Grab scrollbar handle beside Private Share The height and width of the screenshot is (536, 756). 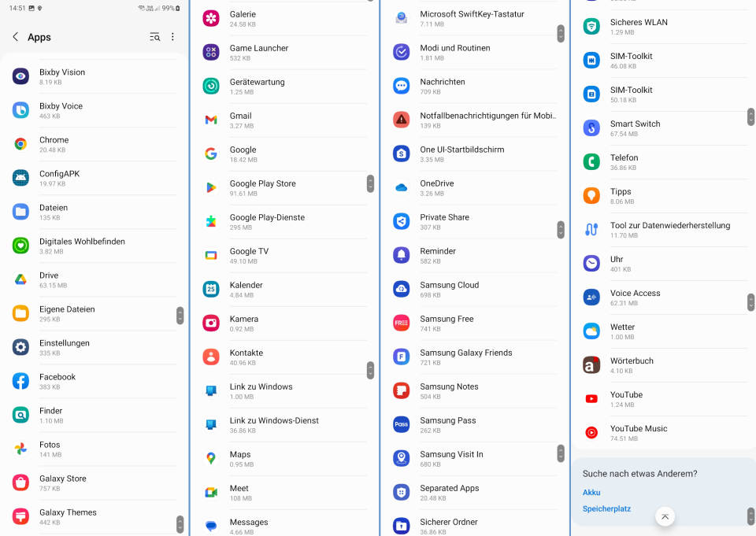coord(560,230)
